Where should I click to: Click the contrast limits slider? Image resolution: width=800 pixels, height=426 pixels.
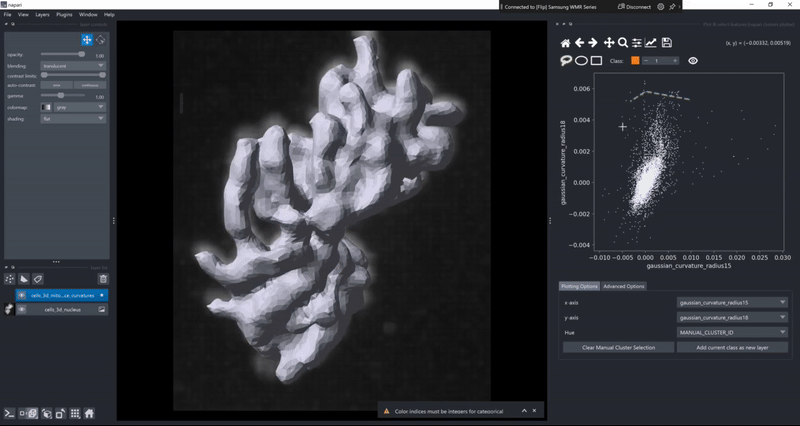[73, 76]
